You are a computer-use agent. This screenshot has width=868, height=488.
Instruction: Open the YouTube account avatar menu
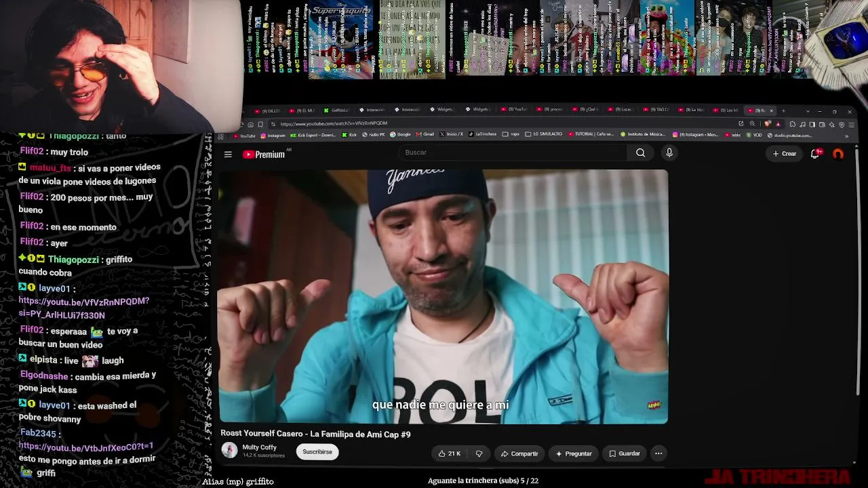point(838,154)
